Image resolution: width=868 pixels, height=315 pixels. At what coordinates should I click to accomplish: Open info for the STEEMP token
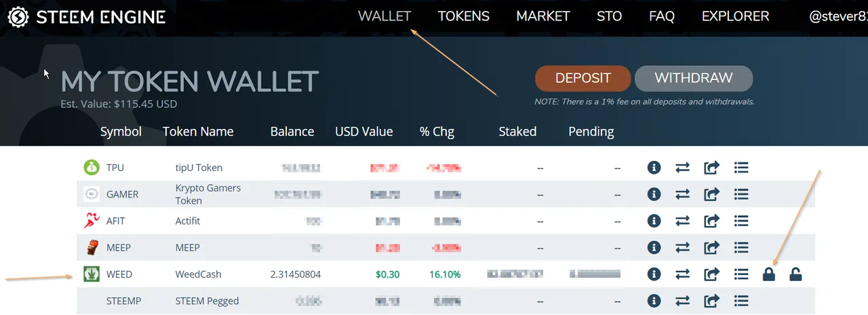[654, 301]
